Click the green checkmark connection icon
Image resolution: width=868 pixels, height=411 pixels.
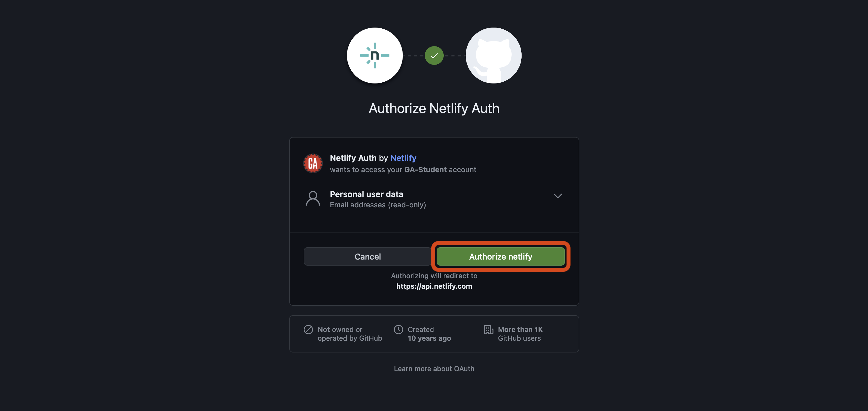pyautogui.click(x=434, y=56)
